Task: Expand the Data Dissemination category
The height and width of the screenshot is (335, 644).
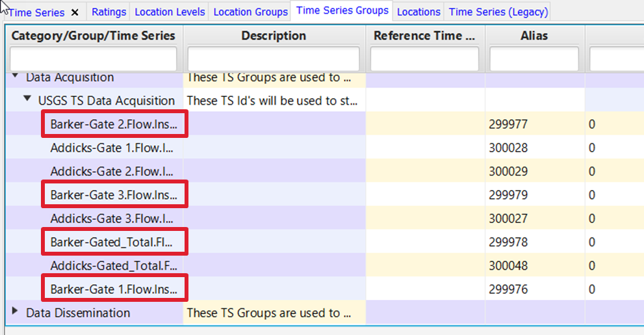Action: point(15,311)
